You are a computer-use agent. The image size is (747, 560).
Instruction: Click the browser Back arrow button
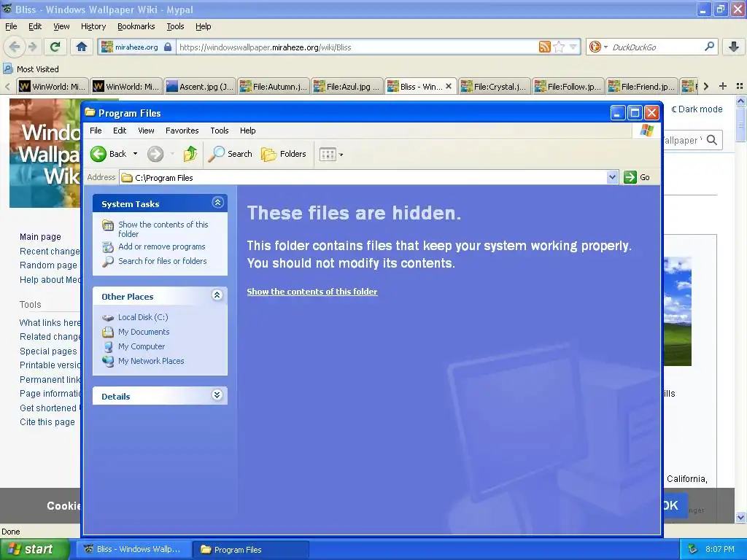tap(15, 47)
